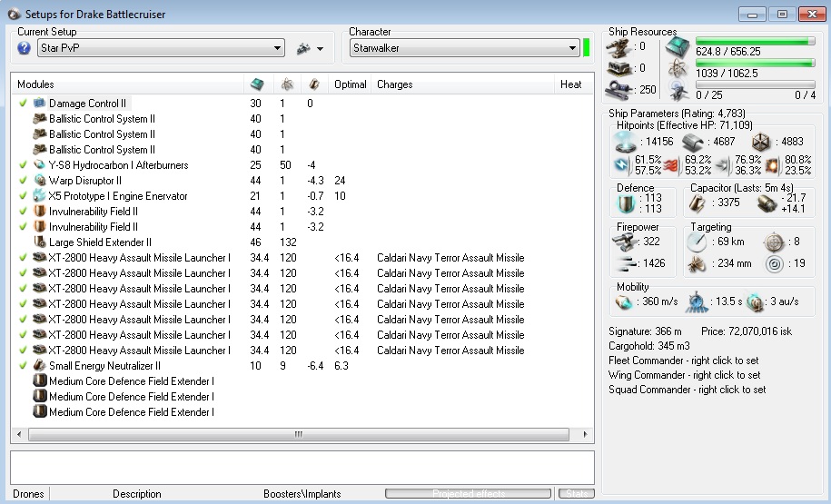Viewport: 831px width, 504px height.
Task: Click the scan resolution icon showing 234 mm
Action: pos(697,263)
